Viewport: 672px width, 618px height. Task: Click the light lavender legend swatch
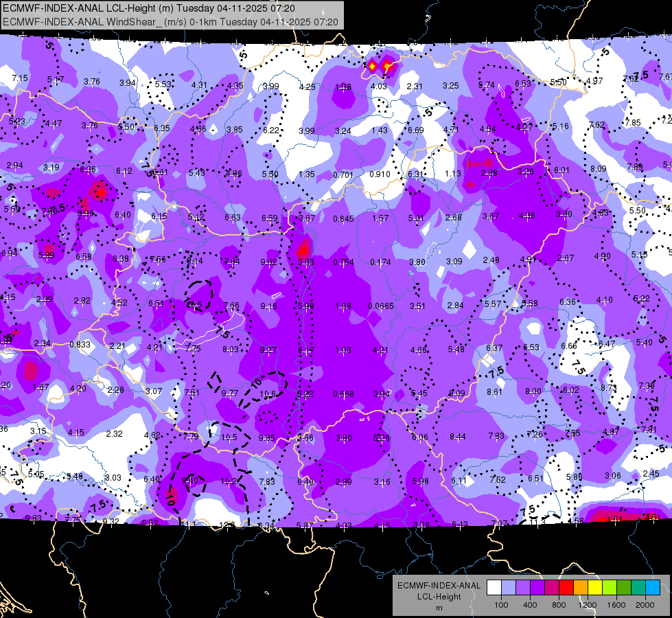coord(509,587)
